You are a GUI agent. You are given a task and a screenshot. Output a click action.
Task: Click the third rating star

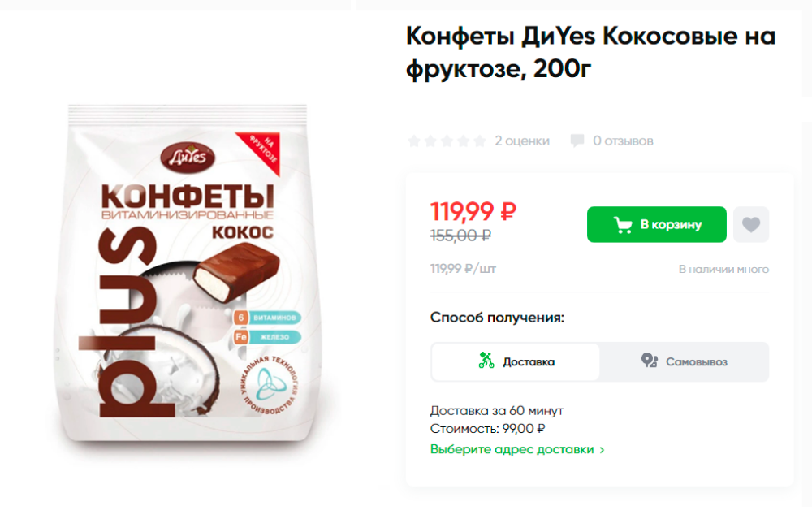point(447,141)
